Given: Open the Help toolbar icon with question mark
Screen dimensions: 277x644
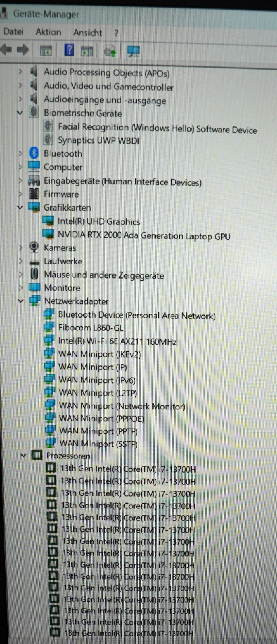Looking at the screenshot, I should (x=69, y=50).
